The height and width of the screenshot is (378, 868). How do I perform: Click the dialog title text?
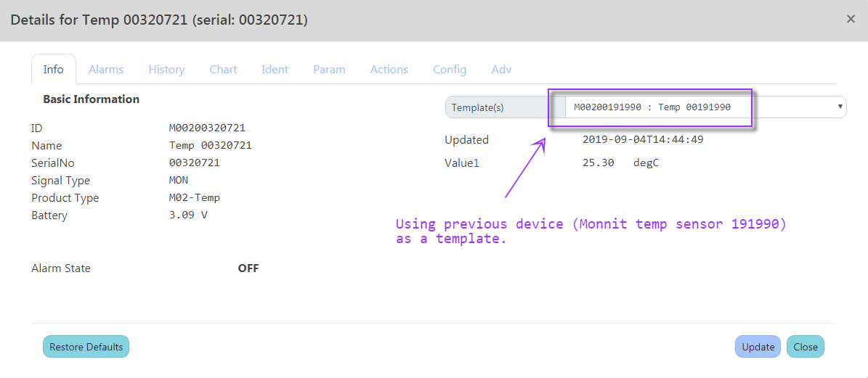coord(159,20)
